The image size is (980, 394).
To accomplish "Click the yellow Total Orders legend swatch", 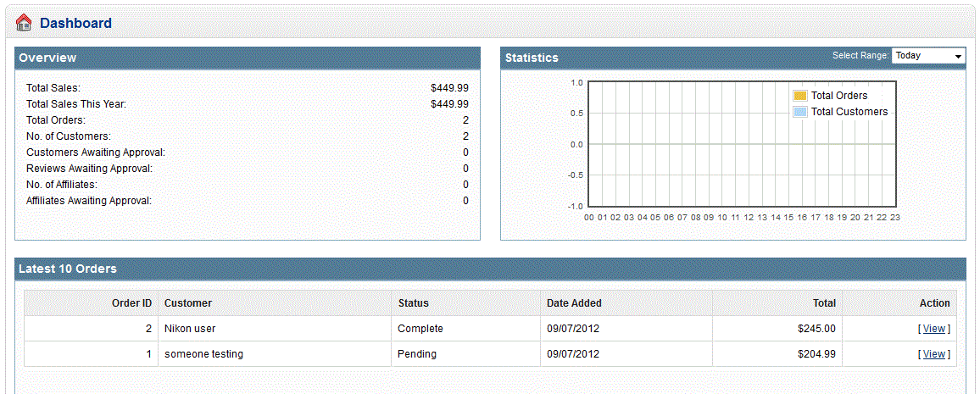I will [799, 96].
